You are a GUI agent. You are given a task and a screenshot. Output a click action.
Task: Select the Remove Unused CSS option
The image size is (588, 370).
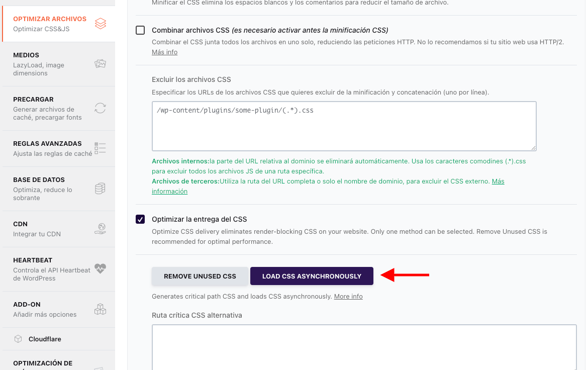coord(200,276)
